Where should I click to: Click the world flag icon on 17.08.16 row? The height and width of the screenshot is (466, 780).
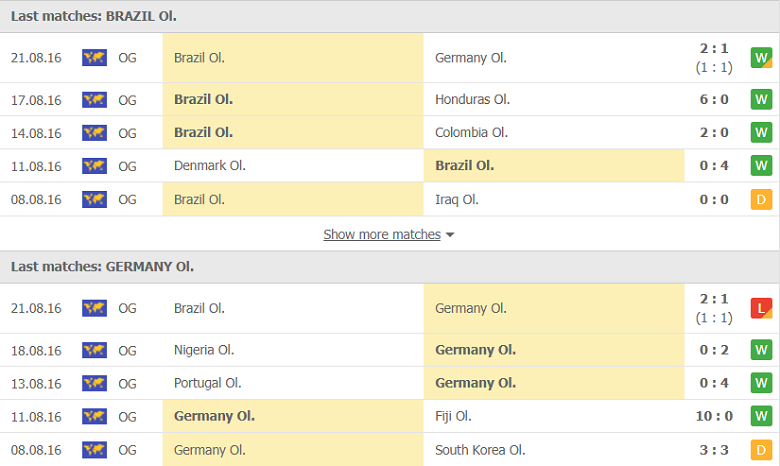94,99
